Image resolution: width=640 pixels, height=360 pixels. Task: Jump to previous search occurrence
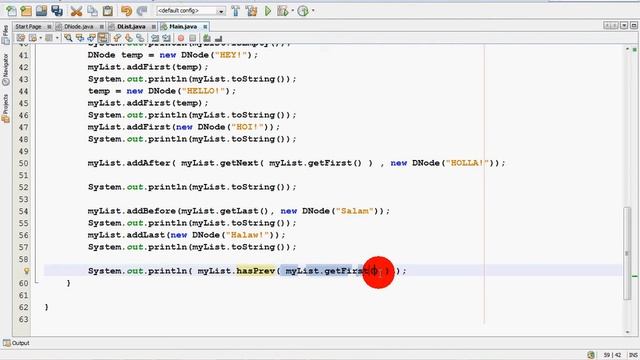point(80,38)
